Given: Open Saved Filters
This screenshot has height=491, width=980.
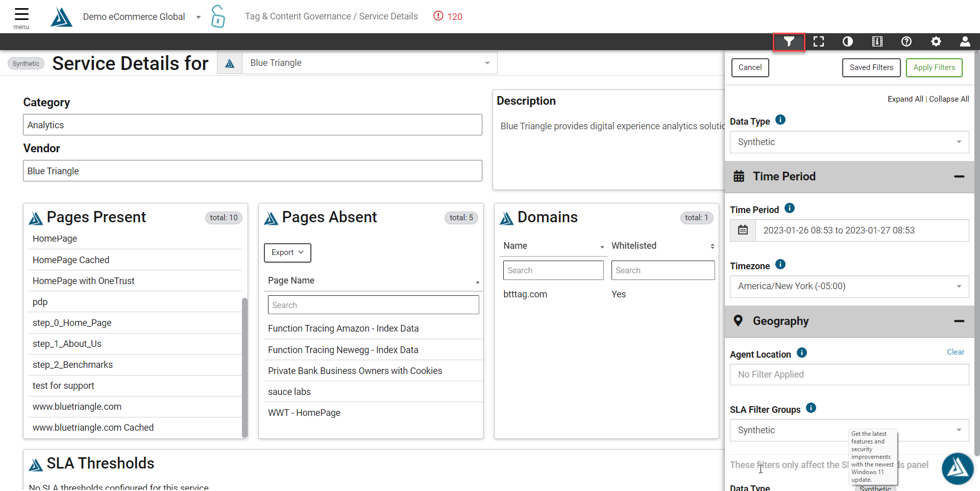Looking at the screenshot, I should (871, 67).
